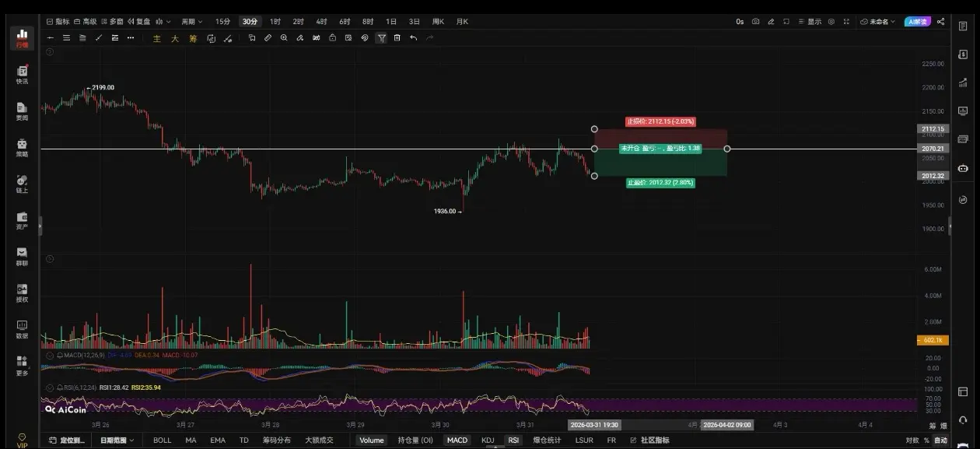Screen dimensions: 980x449
Task: Open the 要闻 headlines sidebar icon
Action: click(x=22, y=111)
